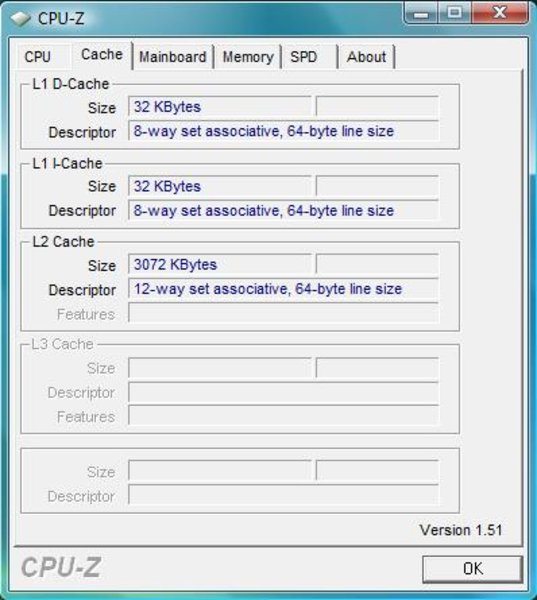537x600 pixels.
Task: Close the CPU-Z window
Action: click(x=500, y=13)
